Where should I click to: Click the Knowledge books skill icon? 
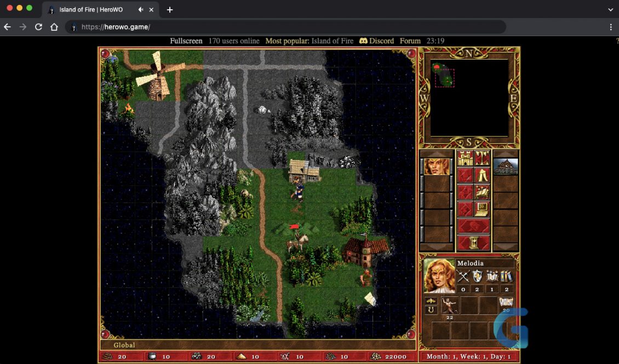[x=507, y=276]
